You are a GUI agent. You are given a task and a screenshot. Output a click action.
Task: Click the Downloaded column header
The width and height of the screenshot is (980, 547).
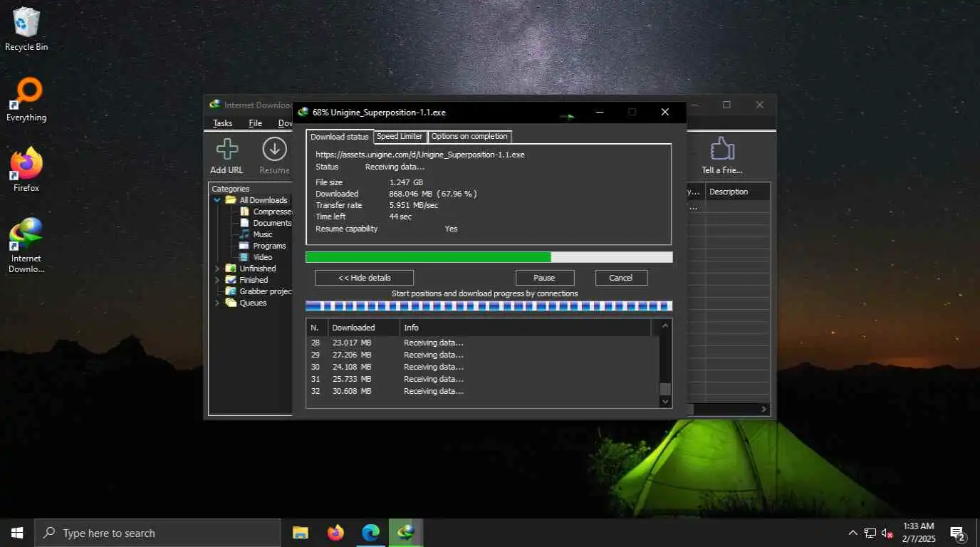(x=363, y=328)
